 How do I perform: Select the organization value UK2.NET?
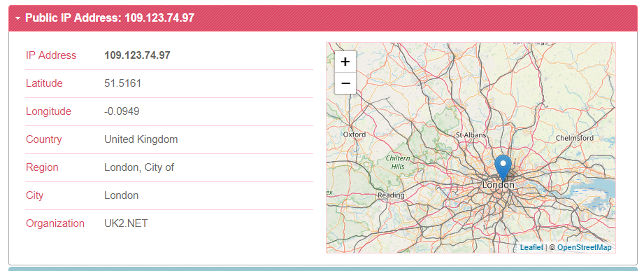[126, 223]
